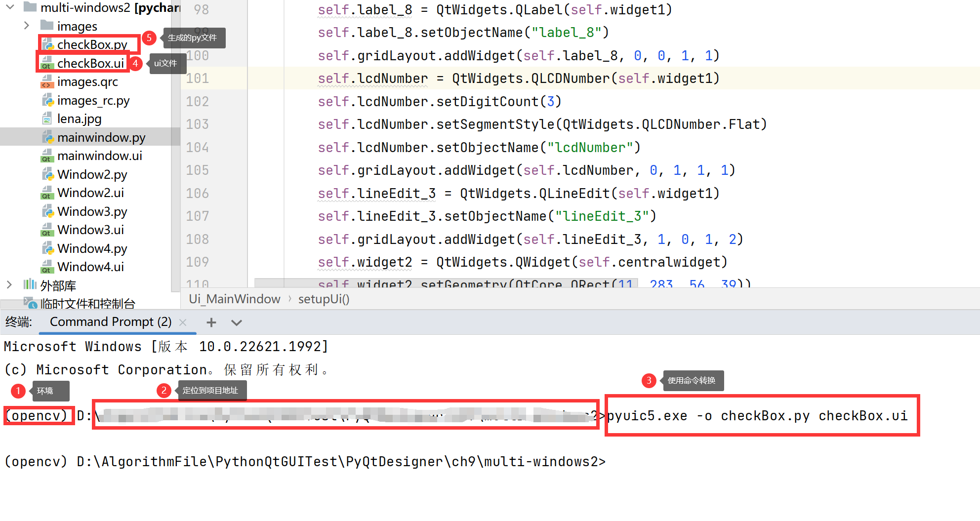Close the Command Prompt (2) tab
The image size is (980, 521).
pos(183,322)
